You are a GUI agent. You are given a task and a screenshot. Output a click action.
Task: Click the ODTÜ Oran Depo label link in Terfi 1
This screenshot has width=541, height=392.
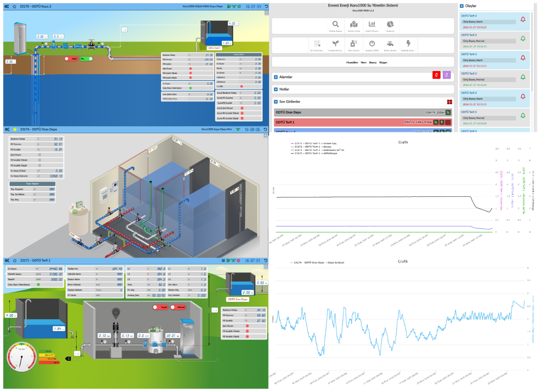click(238, 299)
